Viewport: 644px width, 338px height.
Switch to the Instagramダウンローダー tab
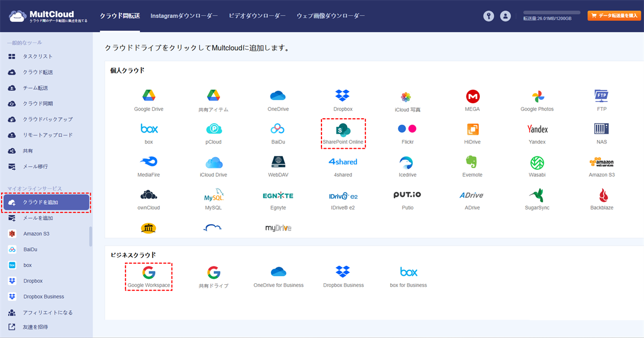184,16
